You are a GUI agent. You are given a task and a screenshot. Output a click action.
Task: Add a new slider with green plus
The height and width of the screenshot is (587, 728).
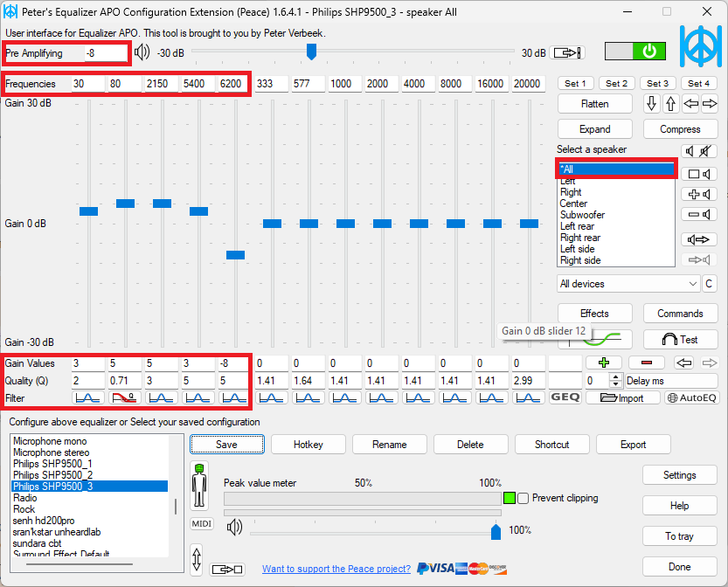604,363
